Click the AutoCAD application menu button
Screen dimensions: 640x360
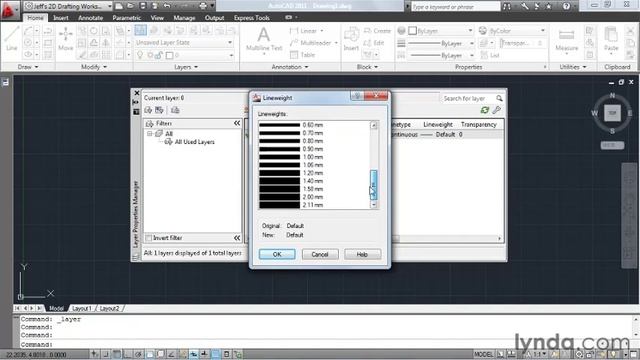pos(9,10)
